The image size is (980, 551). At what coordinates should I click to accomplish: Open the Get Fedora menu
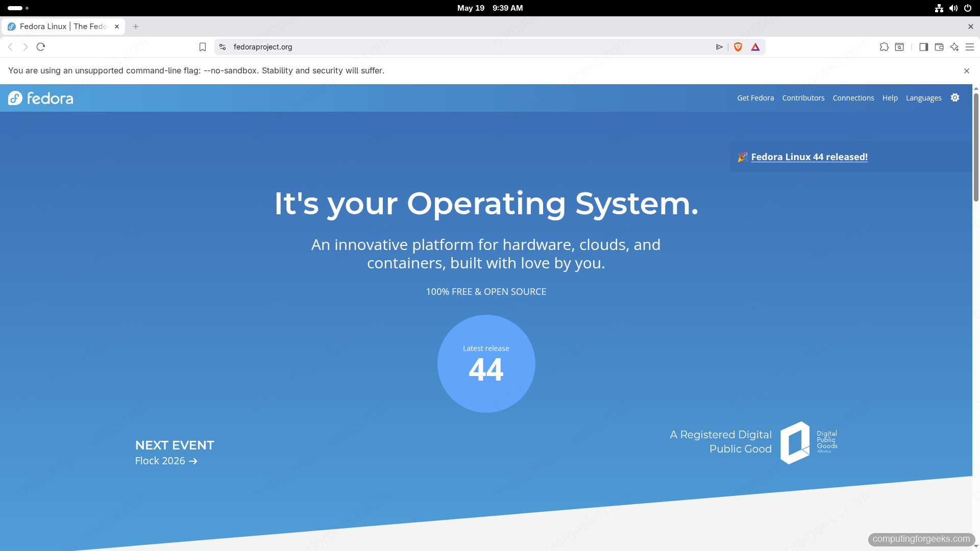[755, 98]
